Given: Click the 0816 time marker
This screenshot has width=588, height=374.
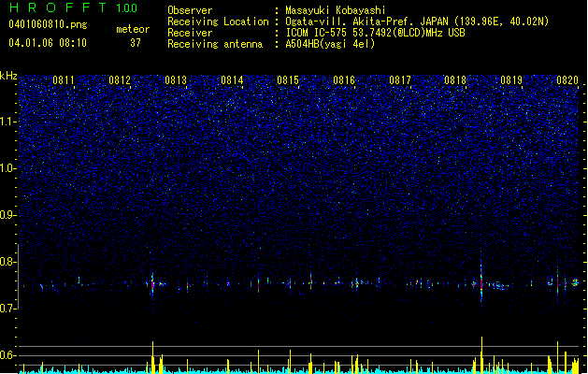Looking at the screenshot, I should click(x=344, y=80).
